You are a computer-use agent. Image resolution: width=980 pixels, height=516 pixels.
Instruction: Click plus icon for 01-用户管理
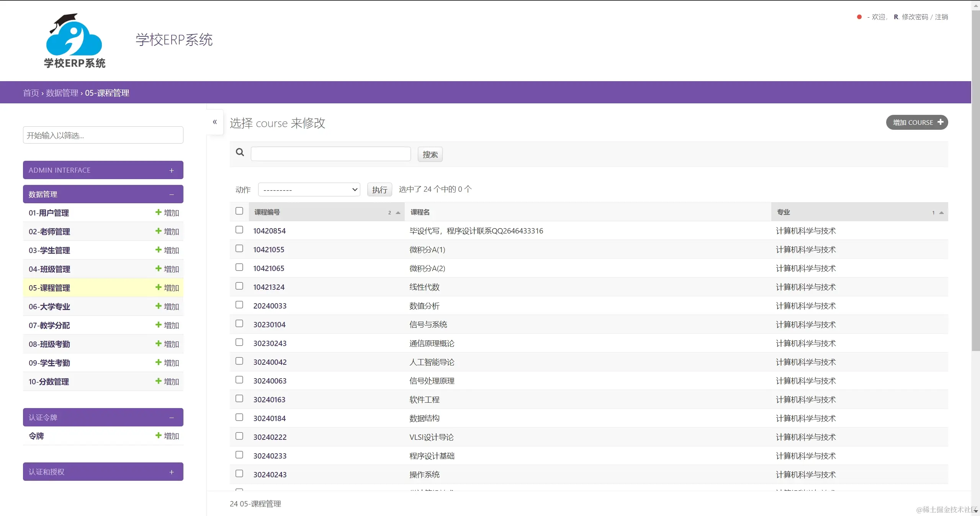tap(158, 212)
